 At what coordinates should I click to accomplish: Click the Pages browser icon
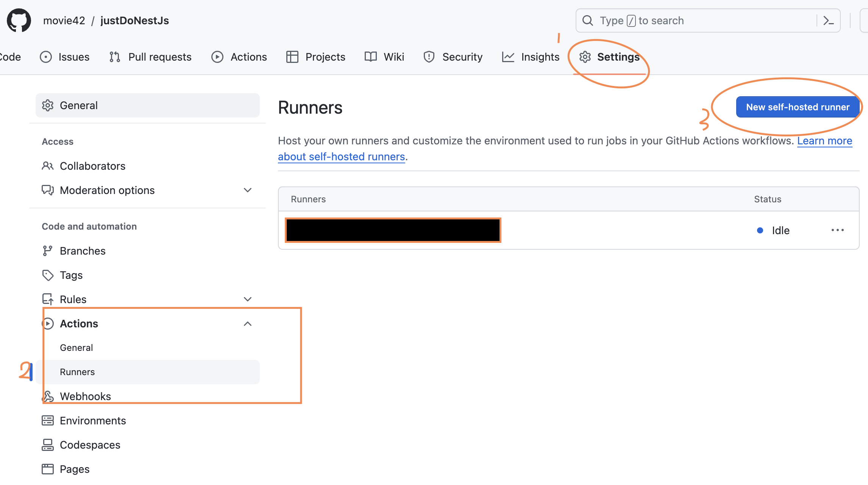(48, 469)
